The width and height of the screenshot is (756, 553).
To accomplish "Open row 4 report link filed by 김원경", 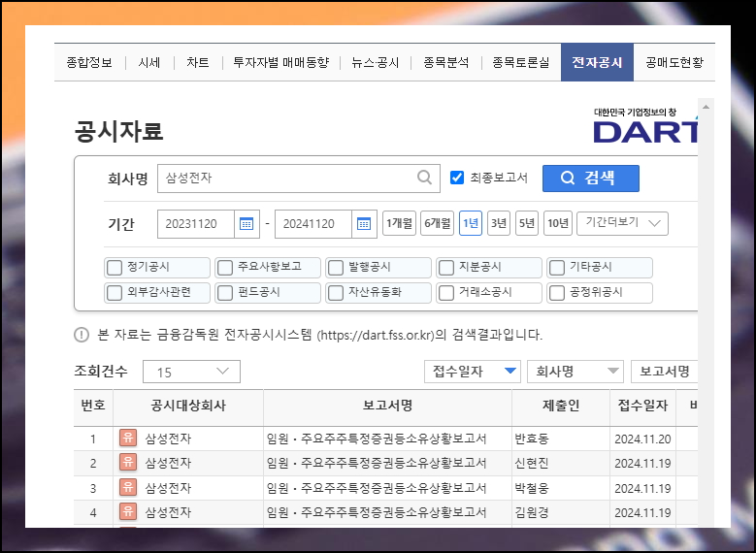I will (377, 512).
